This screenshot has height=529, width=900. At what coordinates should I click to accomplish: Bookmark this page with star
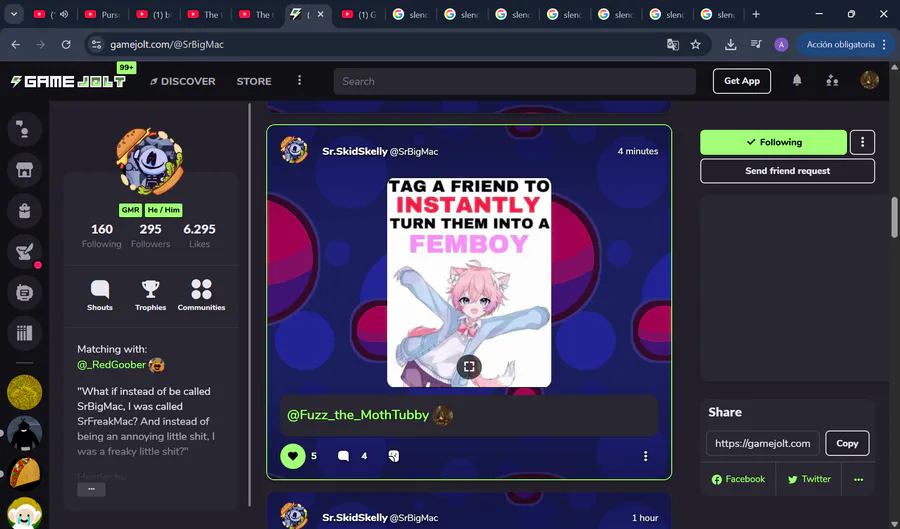(696, 44)
